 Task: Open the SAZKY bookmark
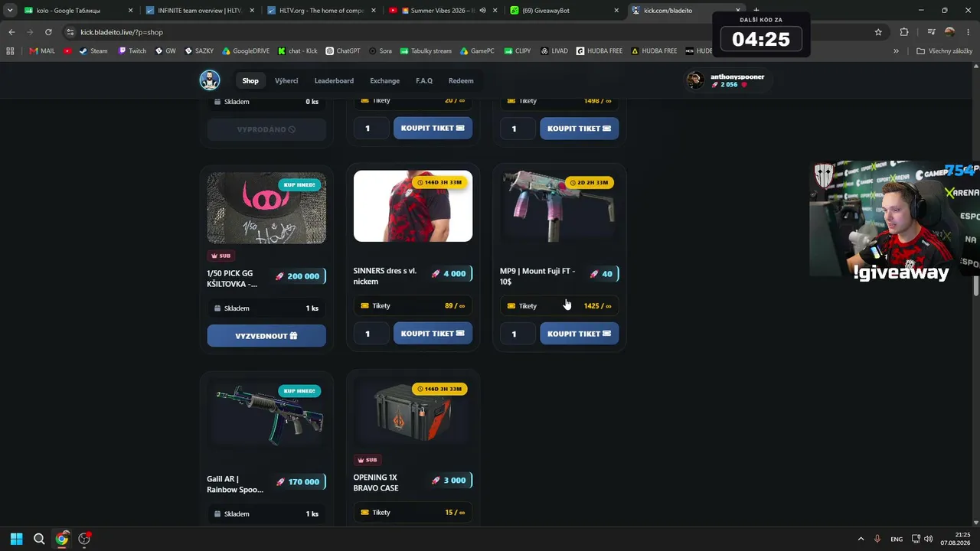click(199, 51)
